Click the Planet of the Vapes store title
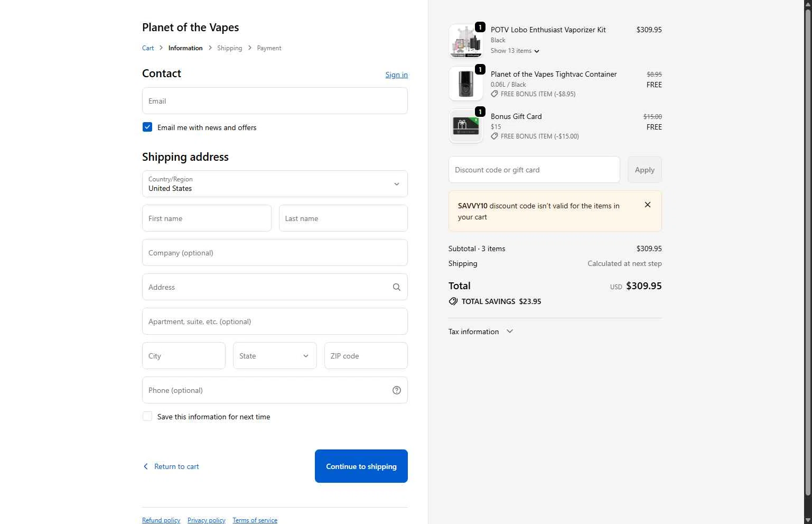812x524 pixels. (191, 27)
